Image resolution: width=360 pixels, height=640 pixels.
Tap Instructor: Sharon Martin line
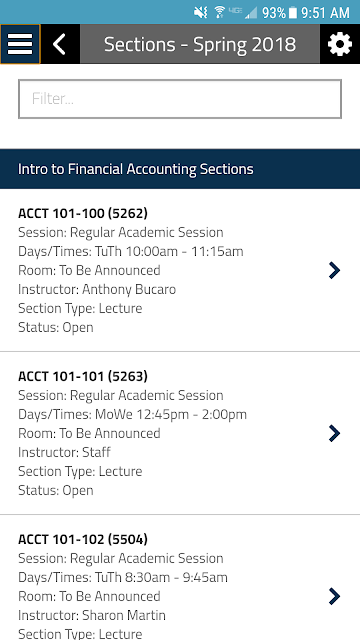coord(92,616)
